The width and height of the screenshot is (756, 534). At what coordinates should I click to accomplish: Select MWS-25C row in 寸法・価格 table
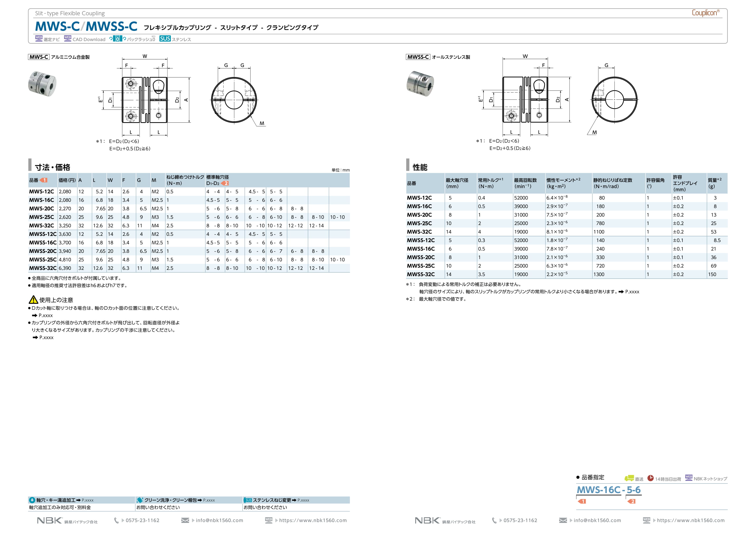coord(41,217)
